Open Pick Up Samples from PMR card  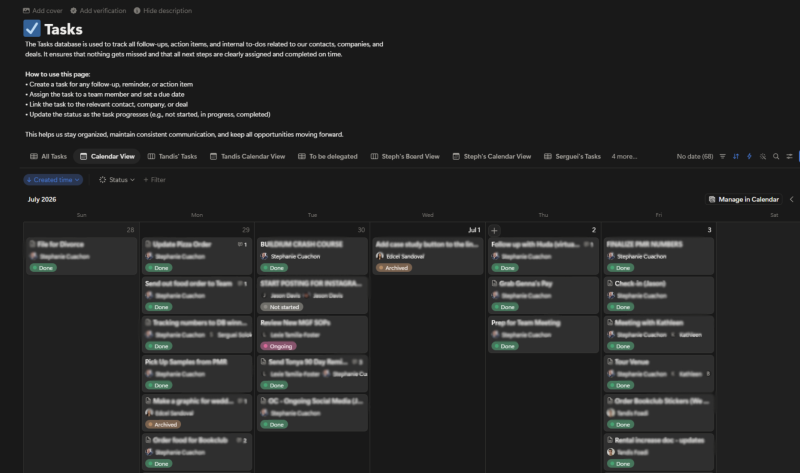click(x=197, y=374)
